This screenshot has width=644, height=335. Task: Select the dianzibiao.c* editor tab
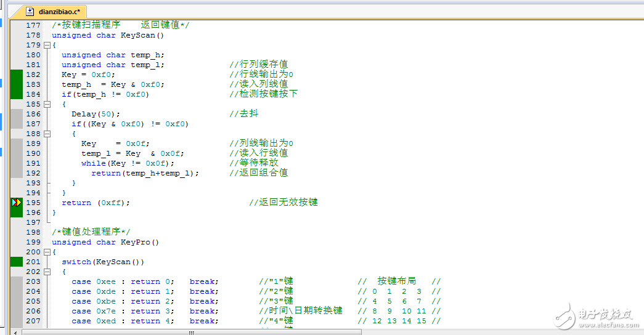click(x=52, y=12)
